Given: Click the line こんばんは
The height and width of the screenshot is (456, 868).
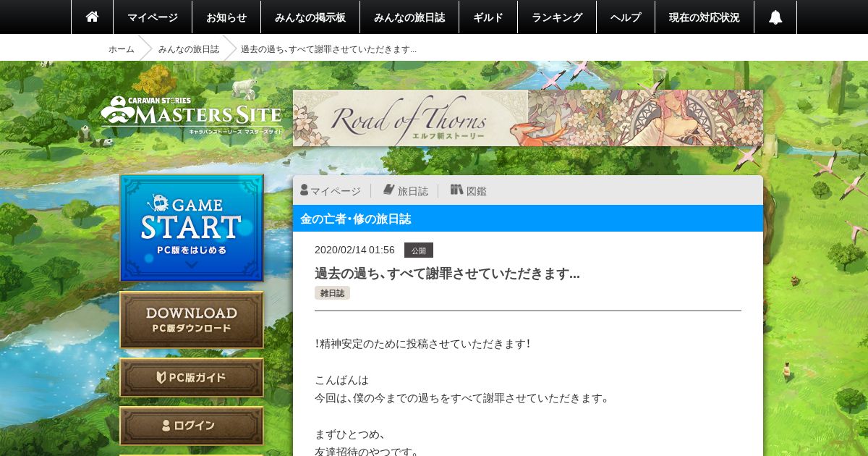Looking at the screenshot, I should point(341,380).
